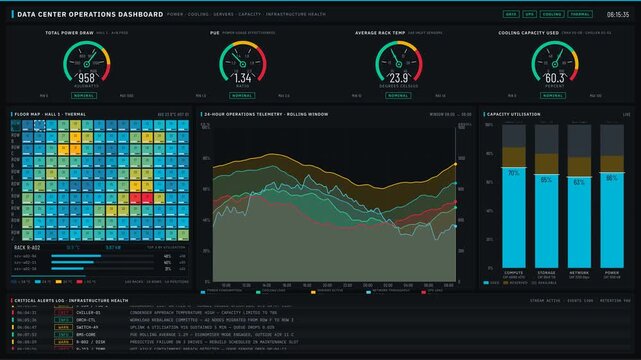641x360 pixels.
Task: Click the GRID status badge in header
Action: pyautogui.click(x=511, y=14)
